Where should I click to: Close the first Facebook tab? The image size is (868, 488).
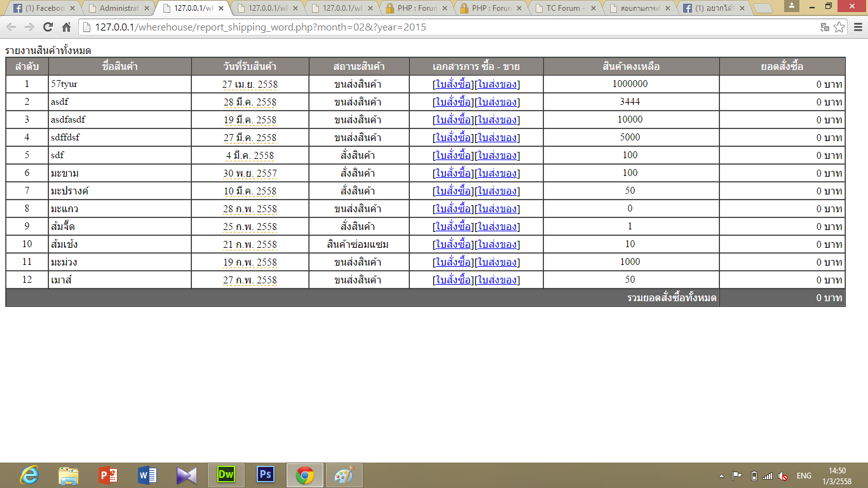click(72, 9)
